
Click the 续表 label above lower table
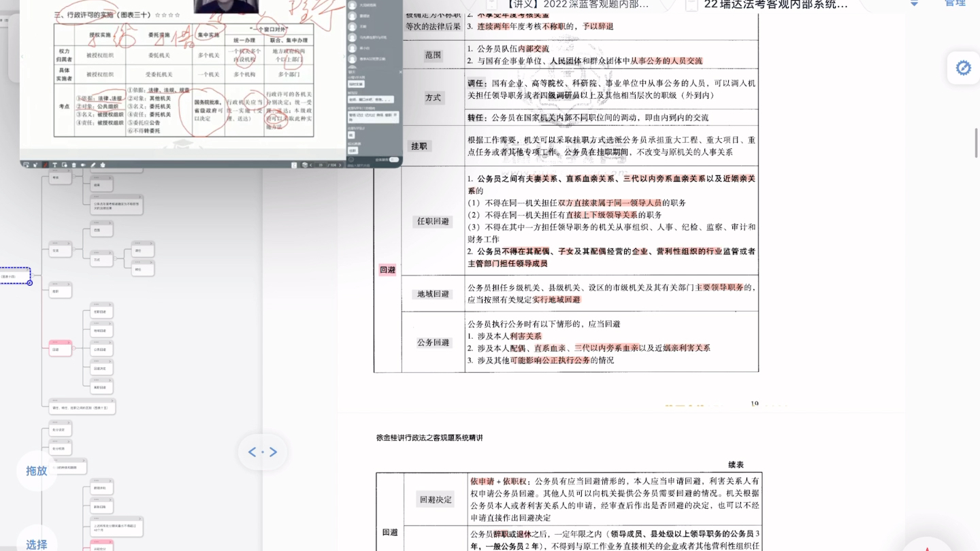(736, 465)
